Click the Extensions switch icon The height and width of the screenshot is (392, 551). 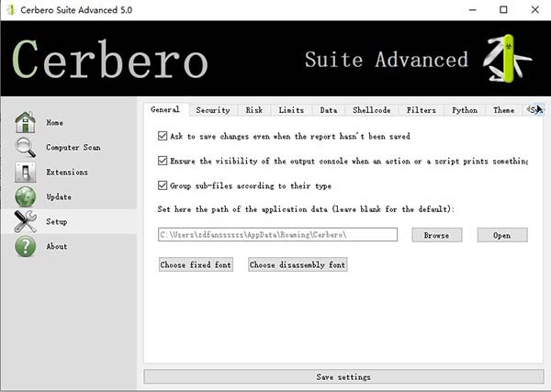coord(25,172)
